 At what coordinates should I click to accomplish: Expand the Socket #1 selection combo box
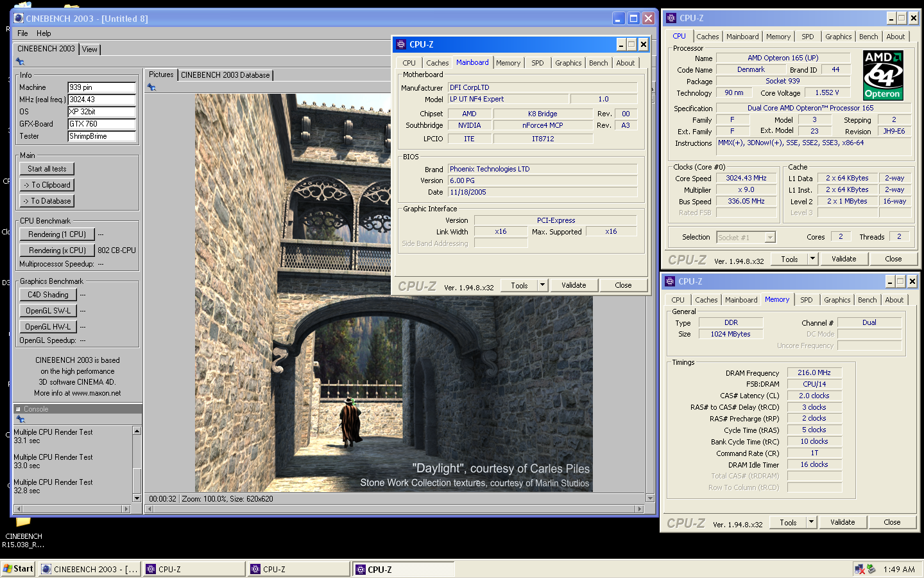tap(770, 238)
